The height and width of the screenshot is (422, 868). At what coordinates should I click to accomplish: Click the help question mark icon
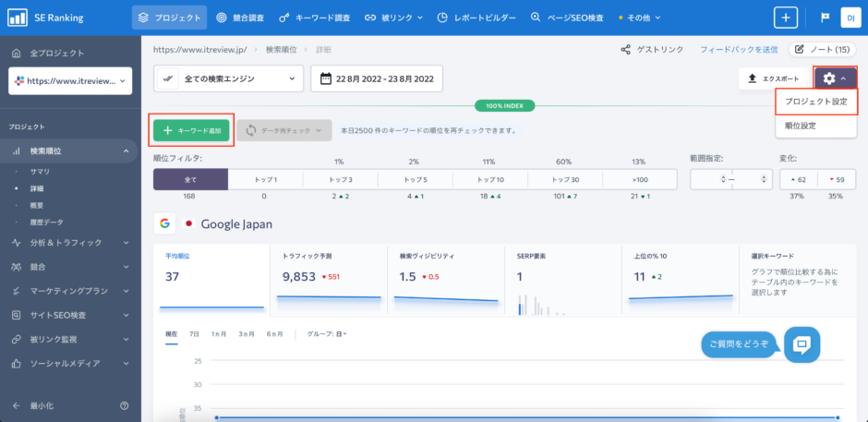125,405
